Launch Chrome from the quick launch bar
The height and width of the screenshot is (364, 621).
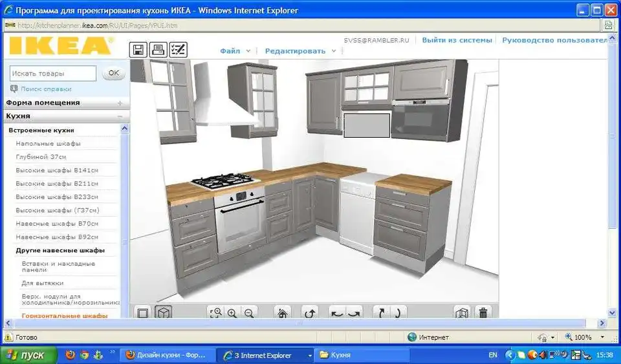(x=83, y=354)
